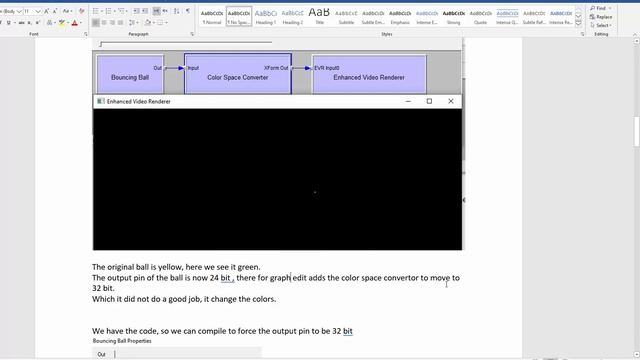The height and width of the screenshot is (360, 640).
Task: Click the Increase Font Size icon
Action: coord(47,11)
